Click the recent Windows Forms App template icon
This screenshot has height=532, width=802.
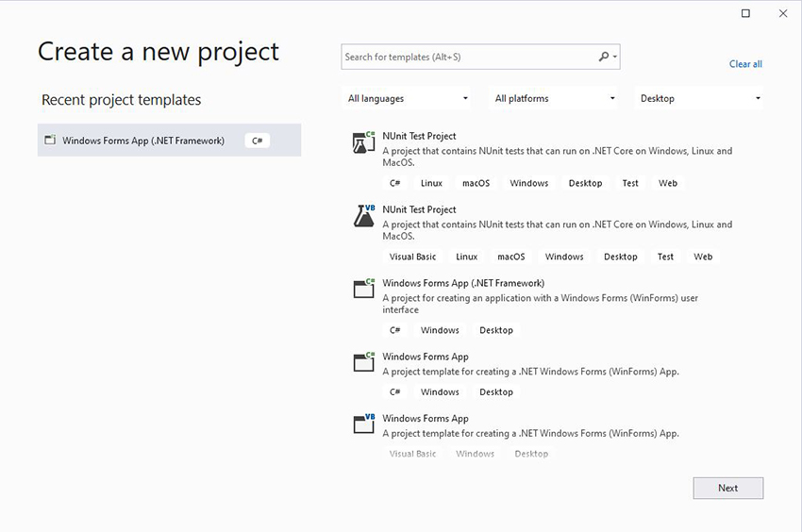[50, 140]
